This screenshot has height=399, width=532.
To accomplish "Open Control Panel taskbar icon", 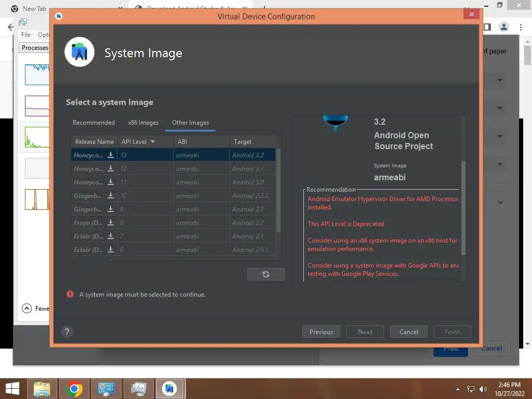I will coord(107,389).
